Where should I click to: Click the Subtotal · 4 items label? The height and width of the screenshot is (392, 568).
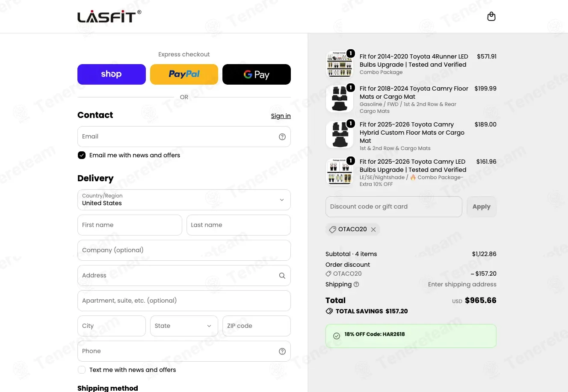(351, 254)
